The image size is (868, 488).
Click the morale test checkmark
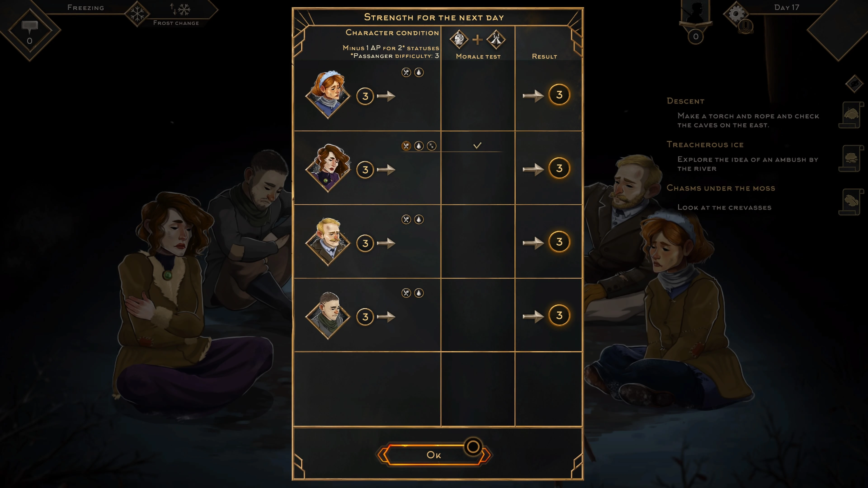(477, 145)
